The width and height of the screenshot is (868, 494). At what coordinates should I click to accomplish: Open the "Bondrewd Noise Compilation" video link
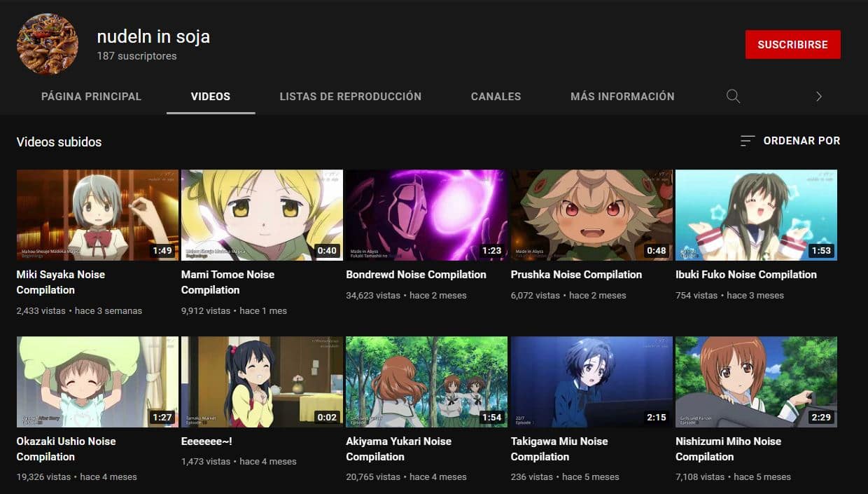(416, 274)
